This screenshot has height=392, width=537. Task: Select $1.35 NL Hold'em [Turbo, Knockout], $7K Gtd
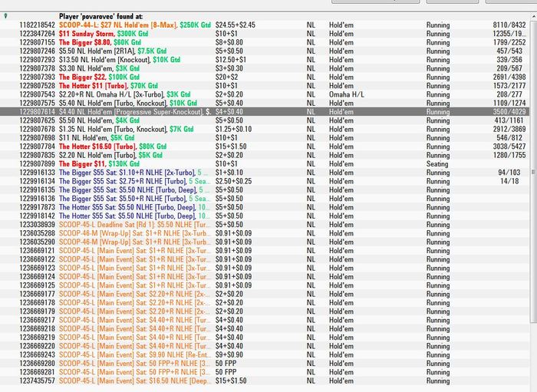click(x=265, y=129)
